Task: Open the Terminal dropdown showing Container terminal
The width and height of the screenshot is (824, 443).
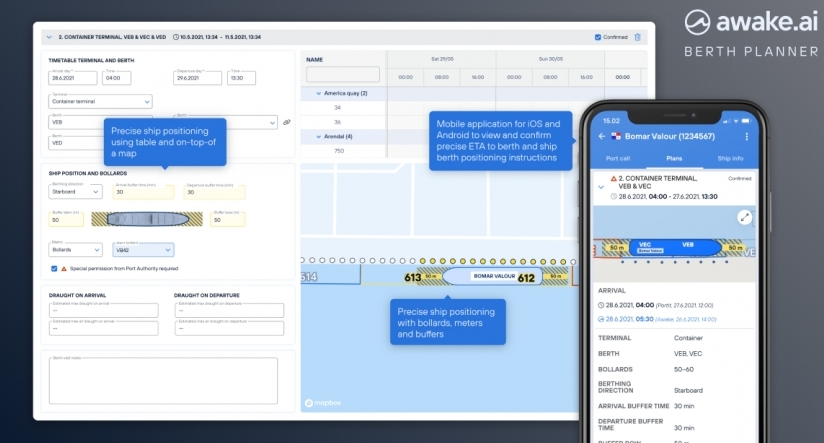Action: pyautogui.click(x=100, y=101)
